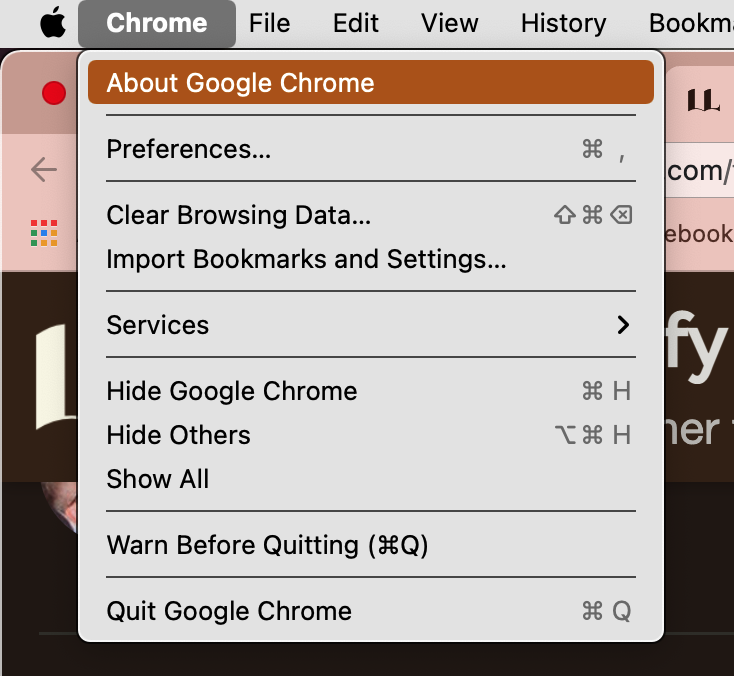
Task: Click the red window close dot
Action: pyautogui.click(x=54, y=93)
